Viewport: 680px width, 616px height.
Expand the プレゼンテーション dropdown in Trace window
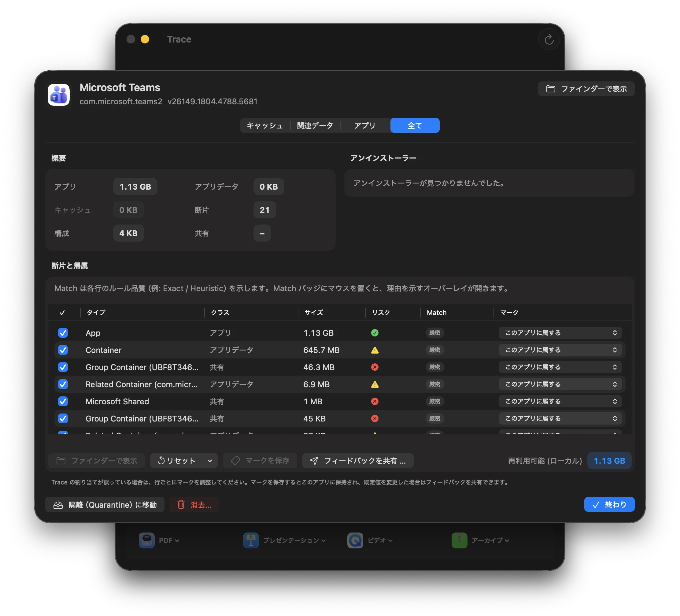(323, 541)
